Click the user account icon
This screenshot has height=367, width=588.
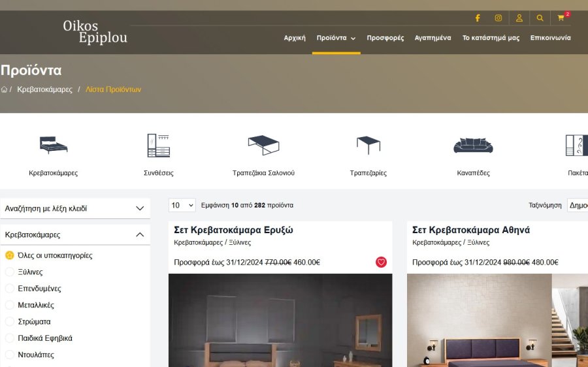point(519,18)
